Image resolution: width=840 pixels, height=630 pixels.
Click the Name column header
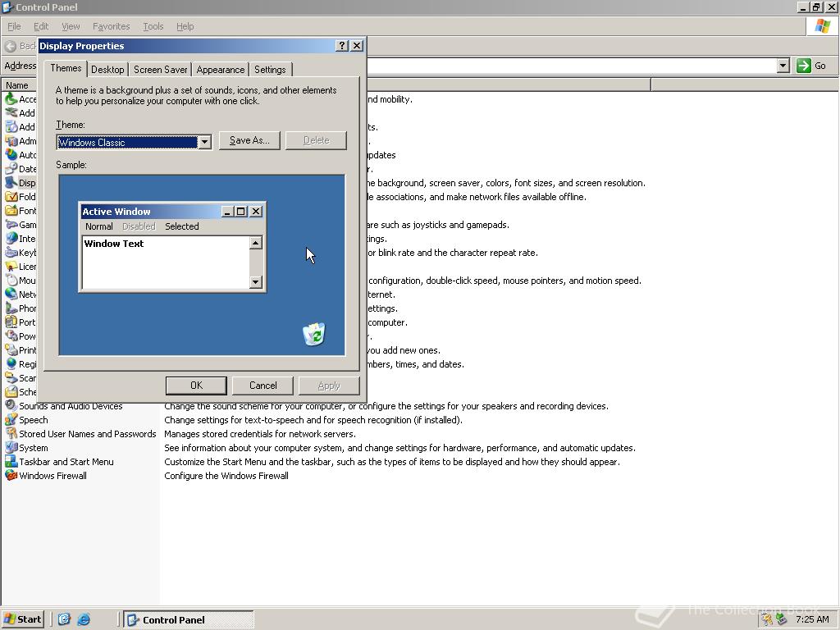point(18,84)
